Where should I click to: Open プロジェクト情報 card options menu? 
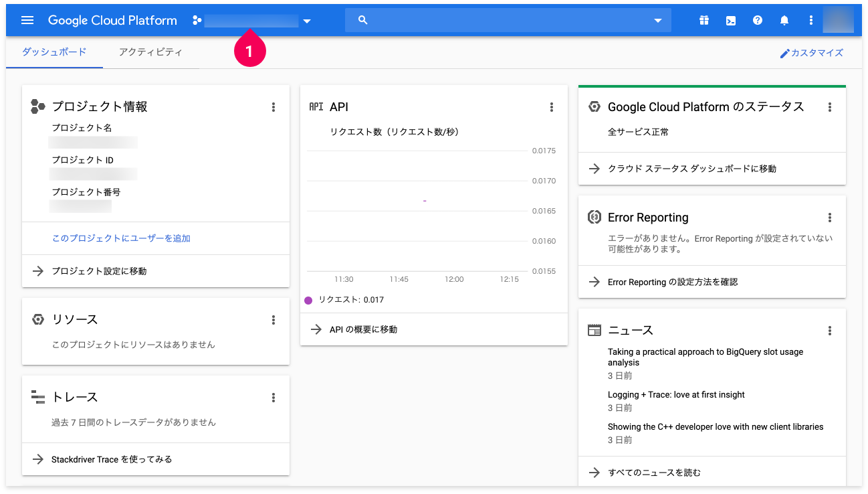[274, 107]
